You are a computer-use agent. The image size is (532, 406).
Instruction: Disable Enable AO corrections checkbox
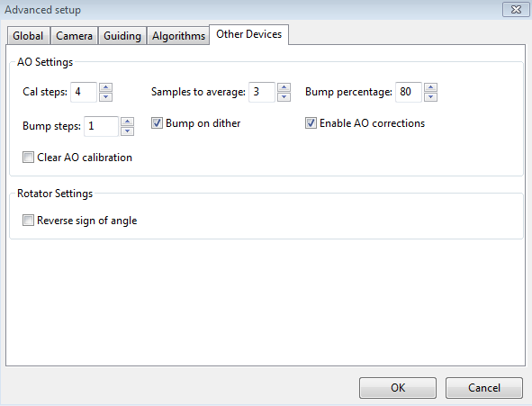click(311, 123)
